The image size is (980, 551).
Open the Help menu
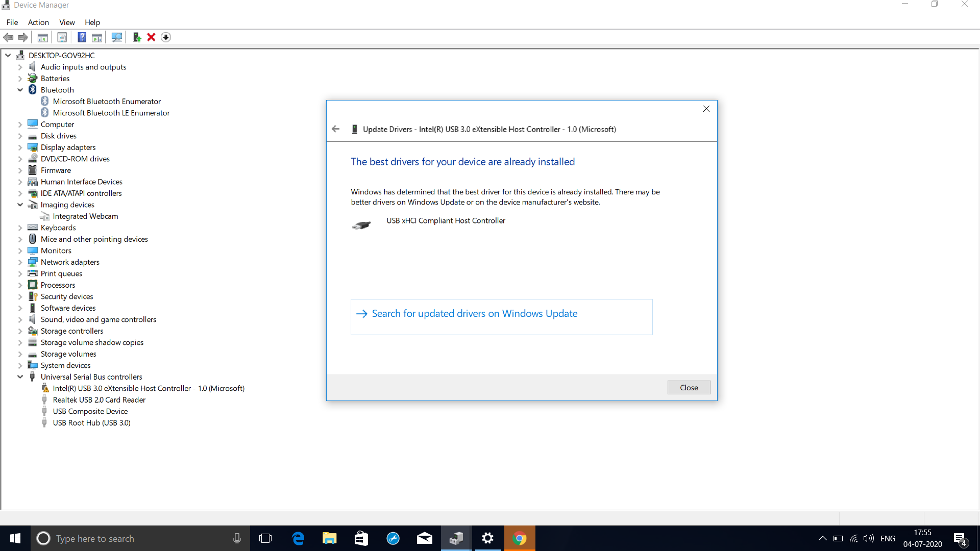(92, 22)
